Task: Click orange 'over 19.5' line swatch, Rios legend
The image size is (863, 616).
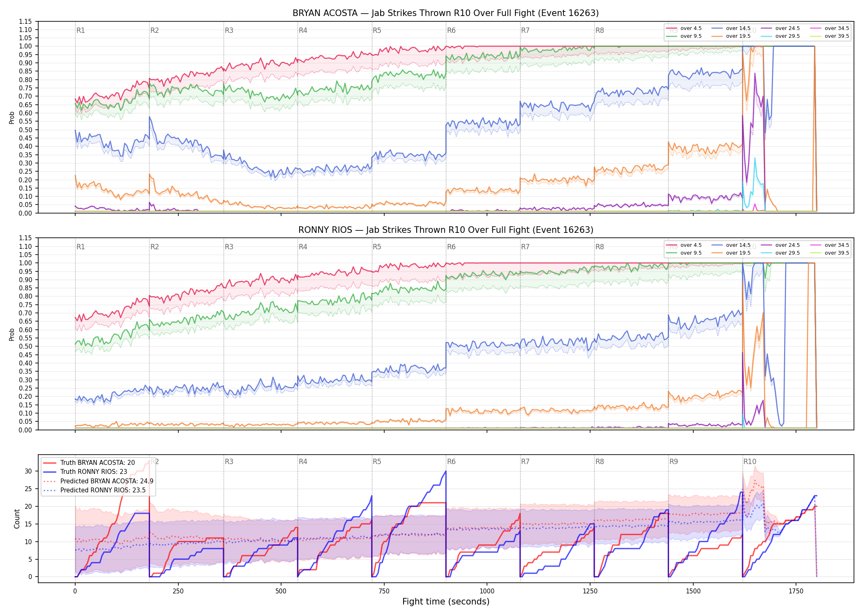Action: (x=717, y=253)
